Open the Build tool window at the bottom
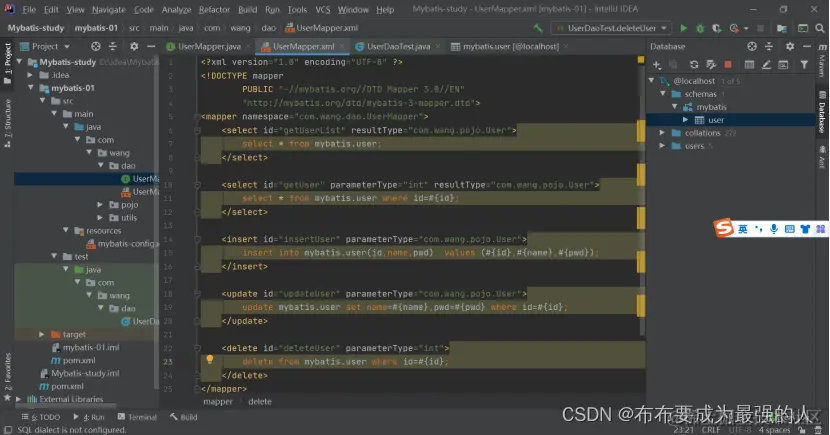Image resolution: width=830 pixels, height=435 pixels. coord(184,417)
